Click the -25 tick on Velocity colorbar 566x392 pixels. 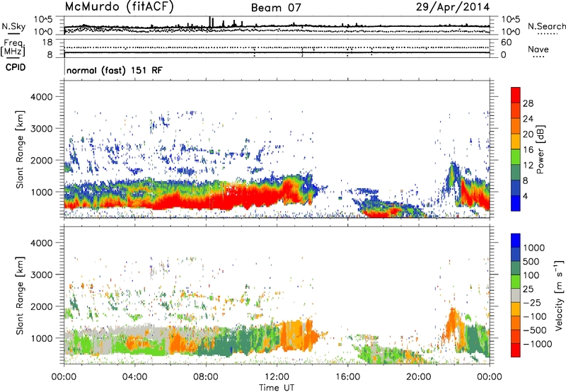tap(532, 302)
